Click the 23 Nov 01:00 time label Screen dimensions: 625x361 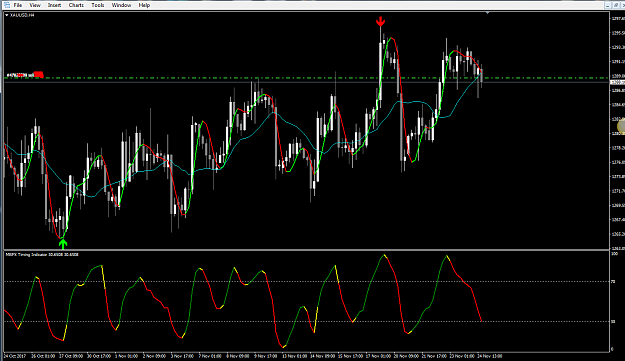[x=462, y=356]
